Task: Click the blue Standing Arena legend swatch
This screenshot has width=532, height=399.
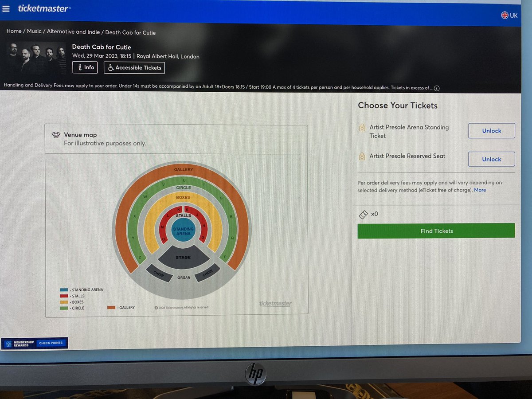Action: pyautogui.click(x=64, y=290)
